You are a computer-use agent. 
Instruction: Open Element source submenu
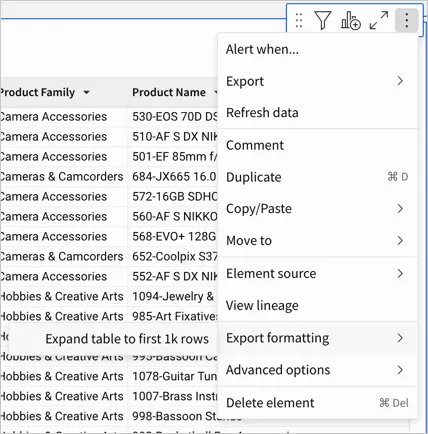click(x=318, y=274)
